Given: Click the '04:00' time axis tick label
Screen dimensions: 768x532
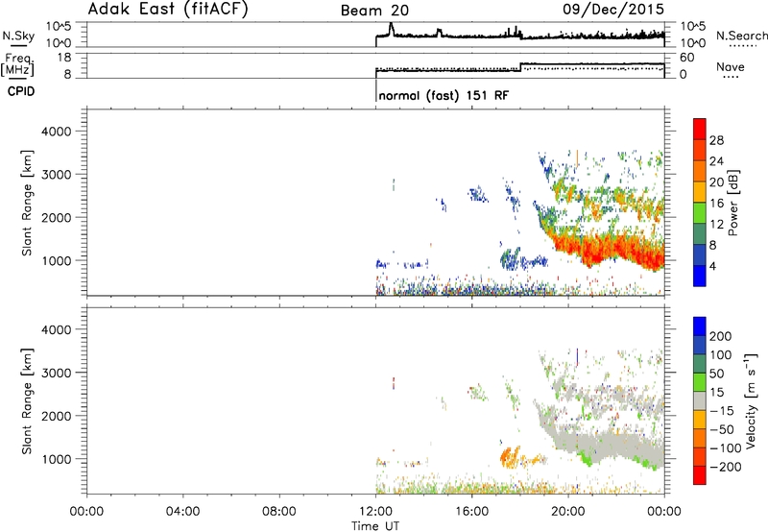Looking at the screenshot, I should (182, 512).
